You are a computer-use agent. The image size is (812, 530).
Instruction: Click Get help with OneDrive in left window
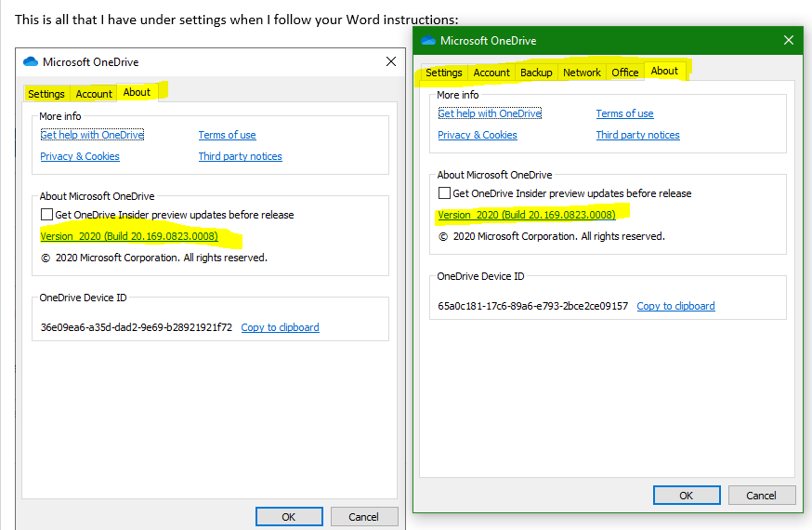tap(92, 135)
